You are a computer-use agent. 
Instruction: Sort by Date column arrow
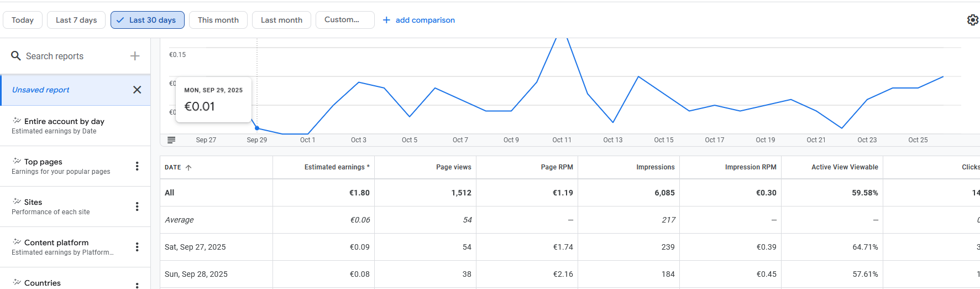click(x=188, y=167)
